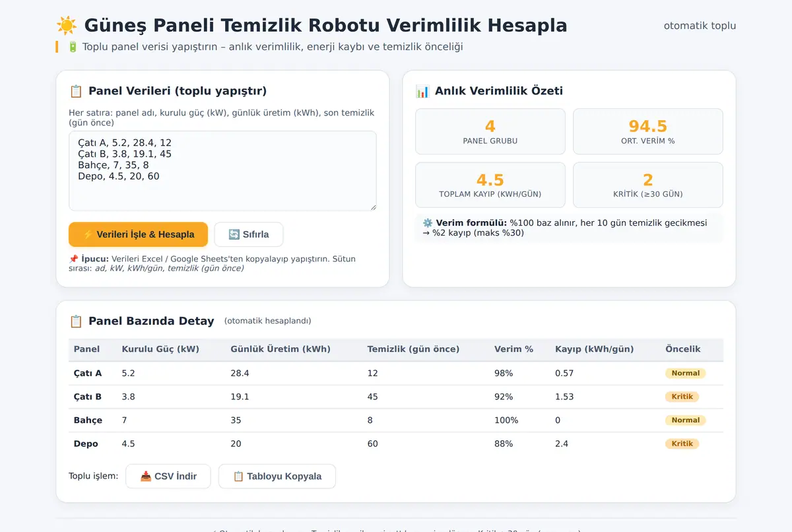
Task: Click clipboard icon beside Panel Verileri heading
Action: click(x=76, y=91)
